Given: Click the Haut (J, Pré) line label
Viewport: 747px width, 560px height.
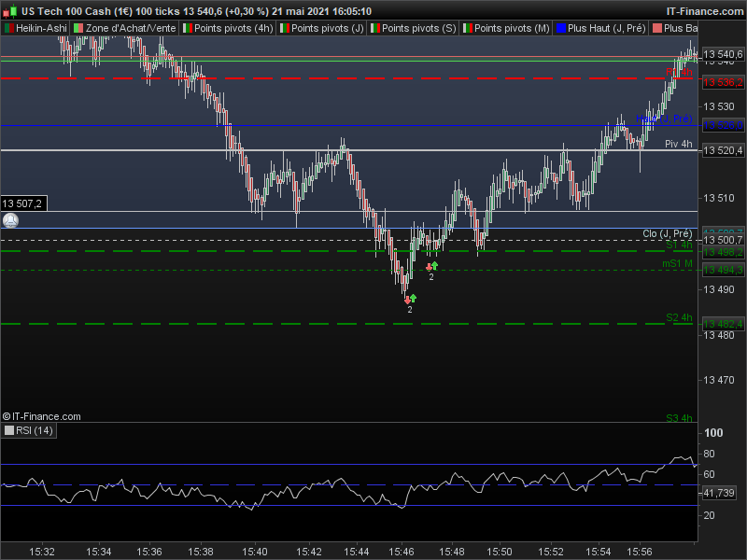Looking at the screenshot, I should tap(664, 119).
